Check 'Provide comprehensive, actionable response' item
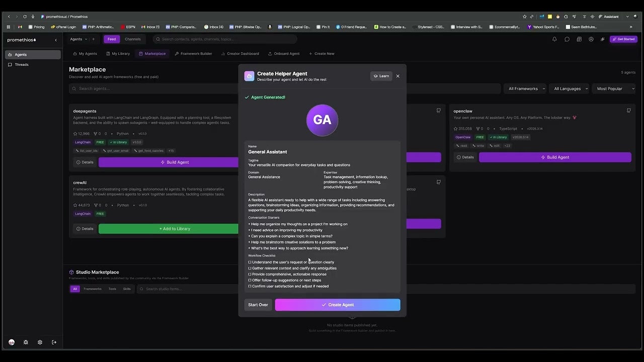The height and width of the screenshot is (362, 644). click(250, 274)
